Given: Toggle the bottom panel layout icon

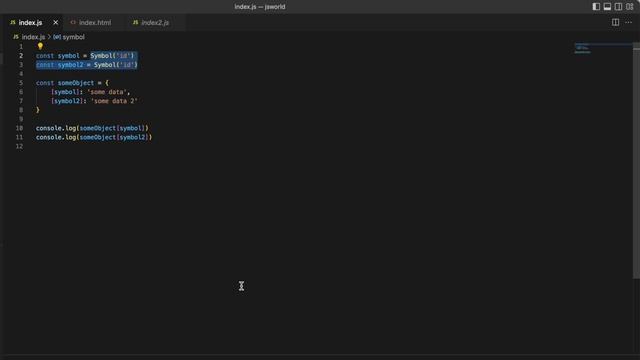Looking at the screenshot, I should 607,7.
